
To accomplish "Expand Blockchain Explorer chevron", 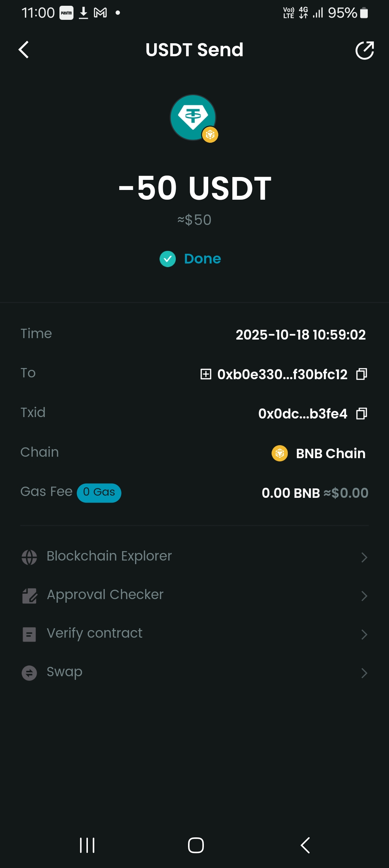I will point(364,557).
